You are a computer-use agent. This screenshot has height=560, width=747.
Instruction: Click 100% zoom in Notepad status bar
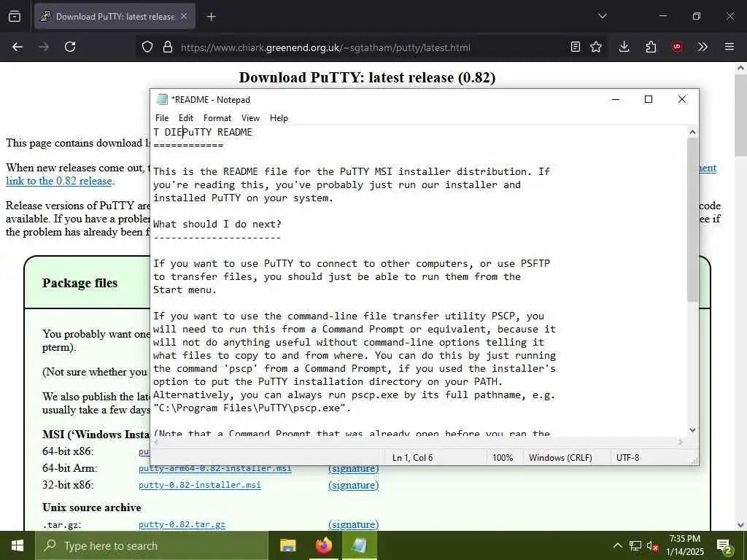click(503, 458)
